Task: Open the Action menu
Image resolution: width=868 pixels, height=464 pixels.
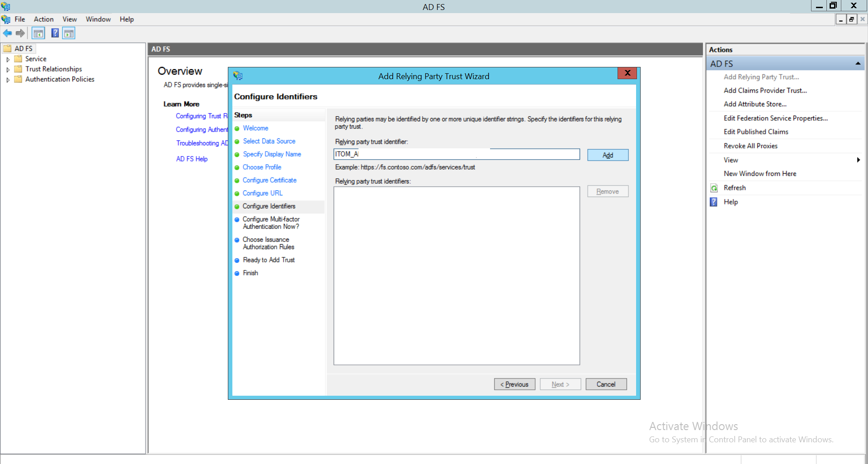Action: [x=43, y=19]
